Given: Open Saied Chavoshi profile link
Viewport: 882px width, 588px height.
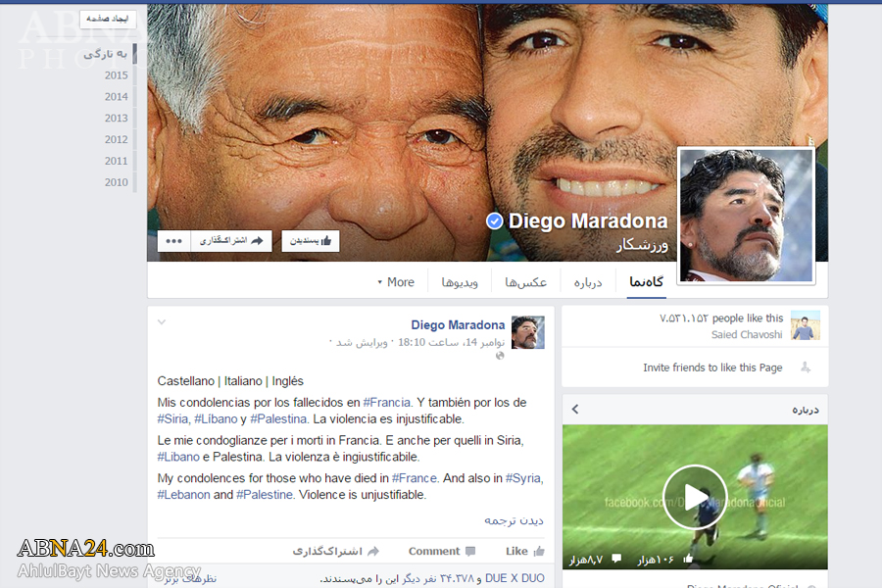Looking at the screenshot, I should click(x=747, y=334).
